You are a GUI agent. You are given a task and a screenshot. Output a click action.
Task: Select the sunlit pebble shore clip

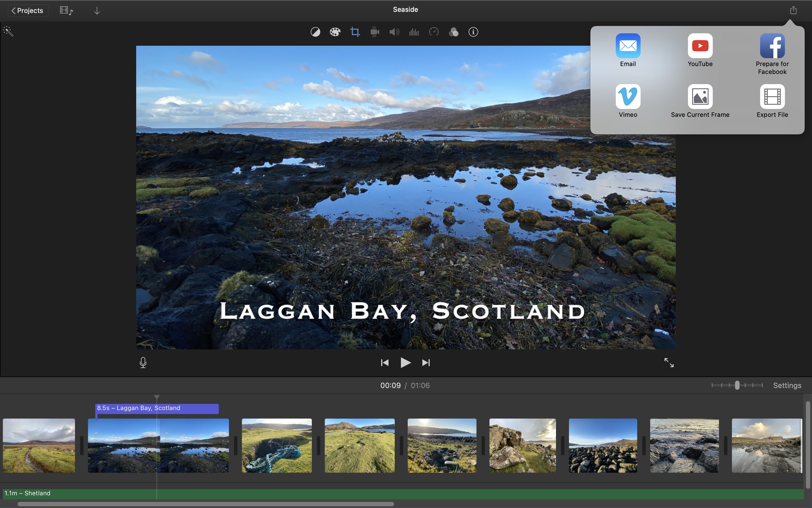442,446
